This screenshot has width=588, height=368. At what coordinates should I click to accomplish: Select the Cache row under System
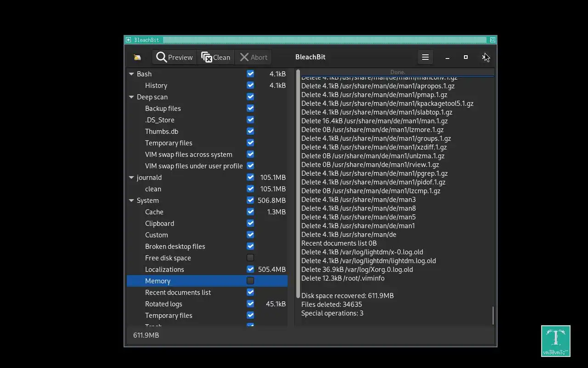(x=207, y=212)
